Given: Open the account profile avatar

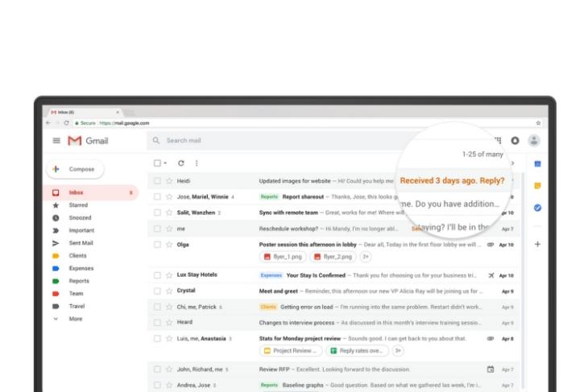Looking at the screenshot, I should click(x=534, y=141).
